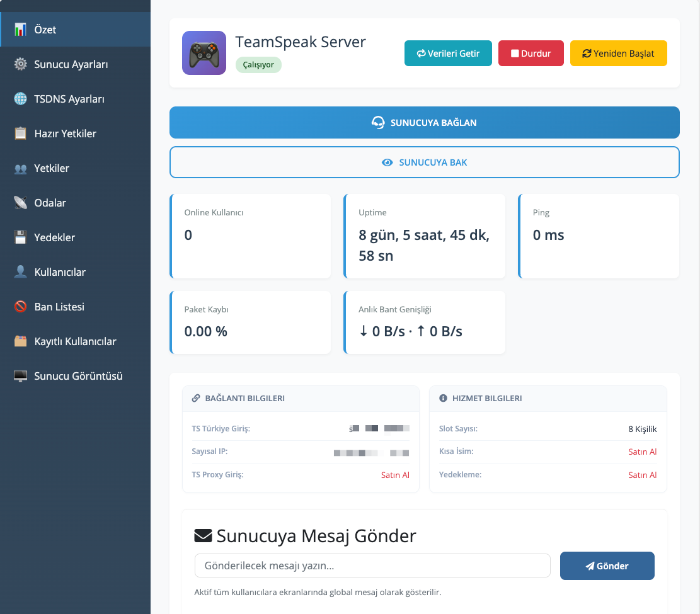Click the headset icon in Sunucuya Bağlan
The width and height of the screenshot is (700, 614).
coord(378,123)
